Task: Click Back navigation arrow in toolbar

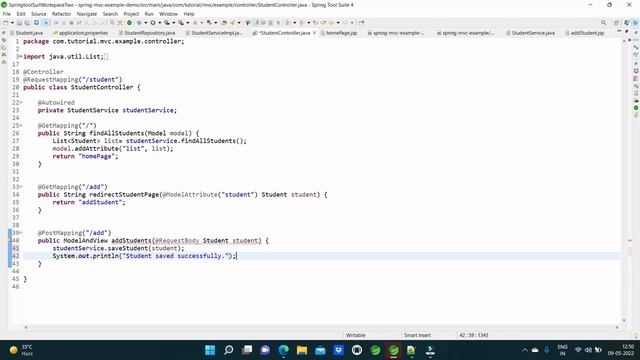Action: (x=331, y=23)
